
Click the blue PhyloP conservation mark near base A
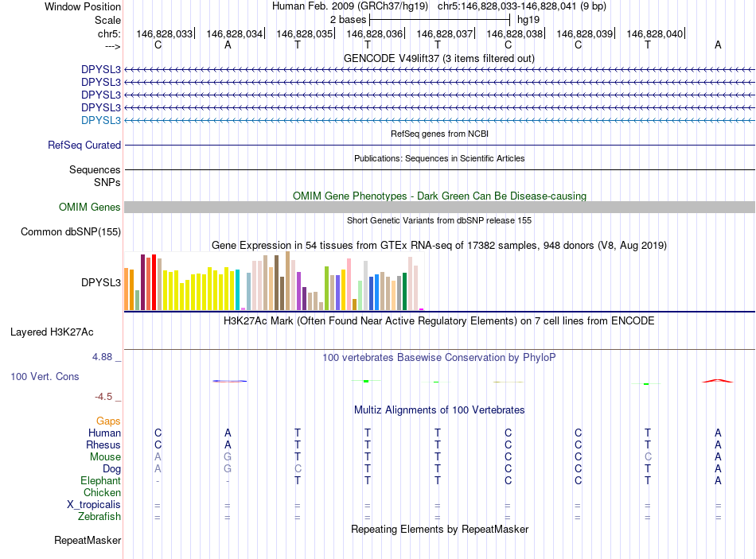point(229,381)
